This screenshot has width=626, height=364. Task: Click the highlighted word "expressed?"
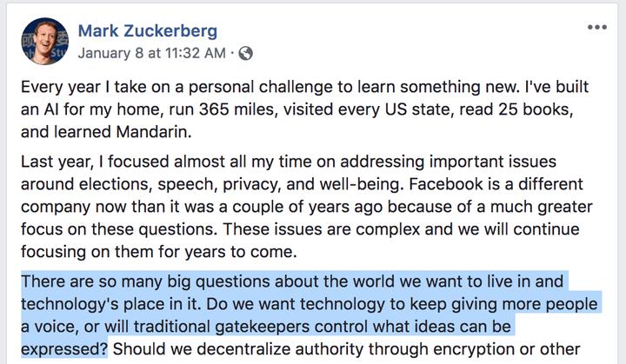coord(64,348)
